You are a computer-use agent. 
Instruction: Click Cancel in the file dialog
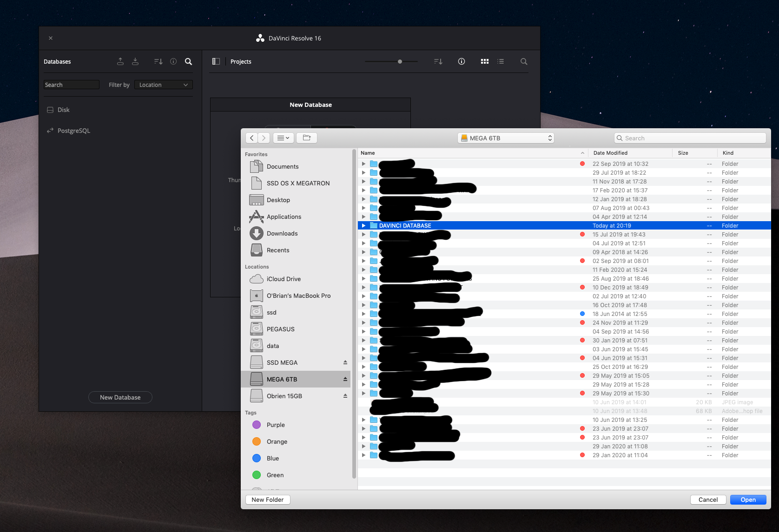coord(708,499)
